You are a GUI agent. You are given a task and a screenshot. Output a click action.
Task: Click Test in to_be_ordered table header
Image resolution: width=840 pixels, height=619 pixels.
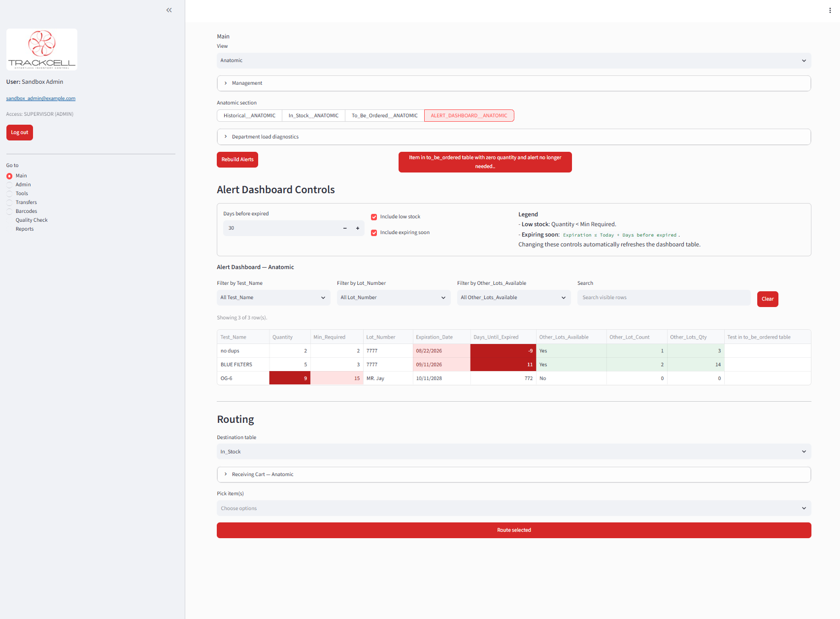point(768,337)
